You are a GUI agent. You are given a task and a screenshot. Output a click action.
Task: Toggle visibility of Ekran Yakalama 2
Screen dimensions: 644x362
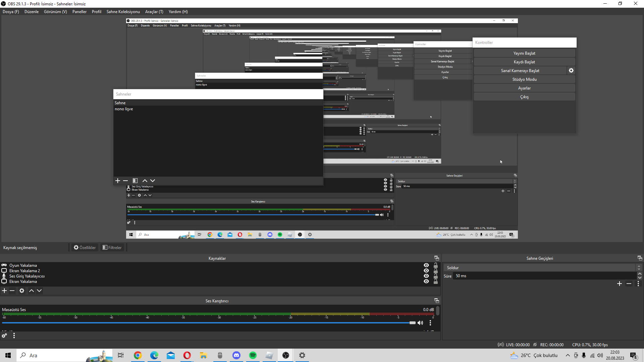[426, 270]
